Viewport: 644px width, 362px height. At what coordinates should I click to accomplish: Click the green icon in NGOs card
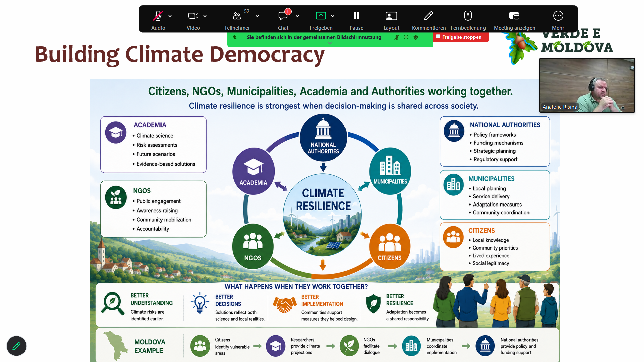pyautogui.click(x=116, y=197)
